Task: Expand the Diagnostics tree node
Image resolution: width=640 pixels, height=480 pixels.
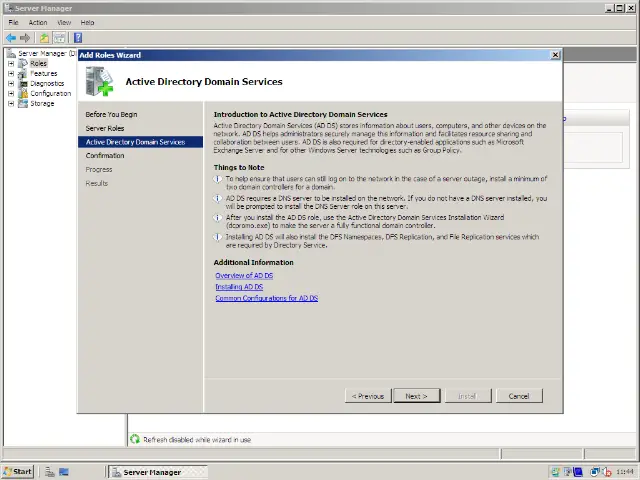Action: pos(11,83)
